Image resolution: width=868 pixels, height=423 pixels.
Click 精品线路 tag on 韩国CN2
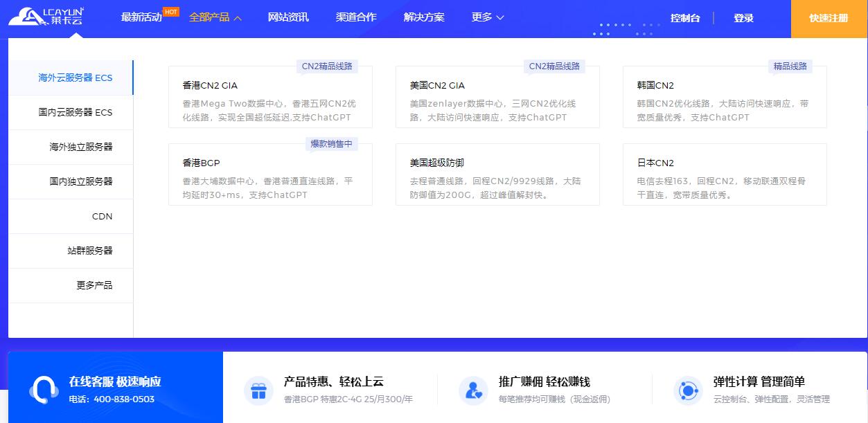(x=790, y=66)
